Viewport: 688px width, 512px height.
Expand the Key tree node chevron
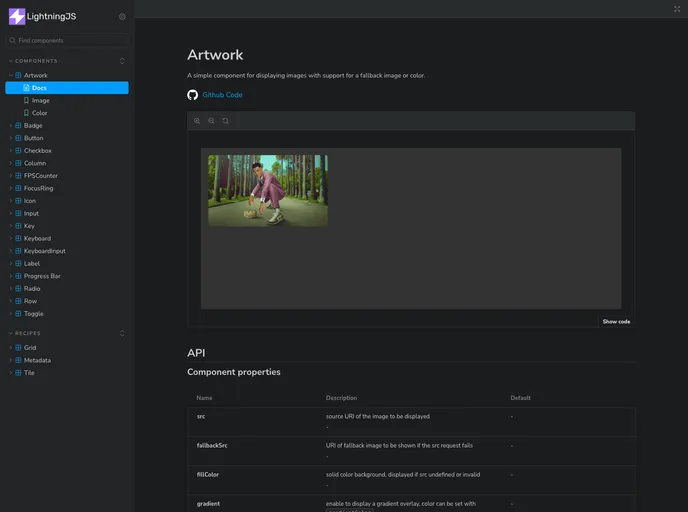11,226
